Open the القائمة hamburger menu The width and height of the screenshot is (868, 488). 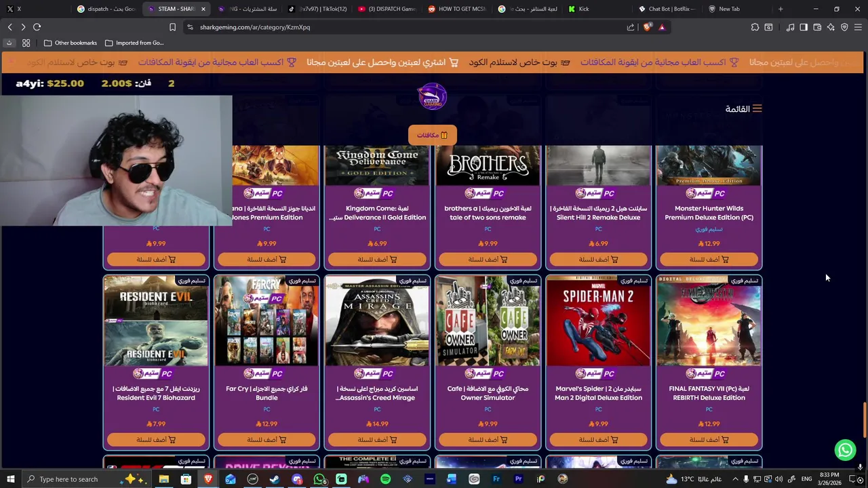(x=744, y=108)
